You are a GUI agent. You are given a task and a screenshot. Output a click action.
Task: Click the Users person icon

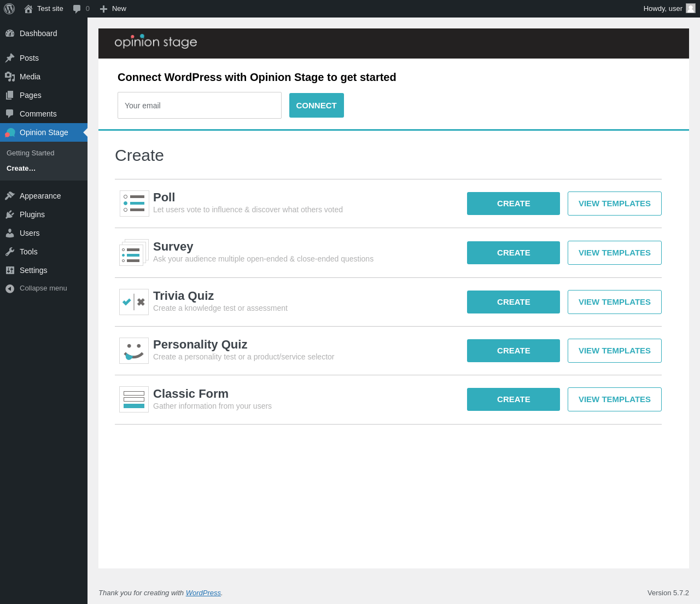point(10,233)
